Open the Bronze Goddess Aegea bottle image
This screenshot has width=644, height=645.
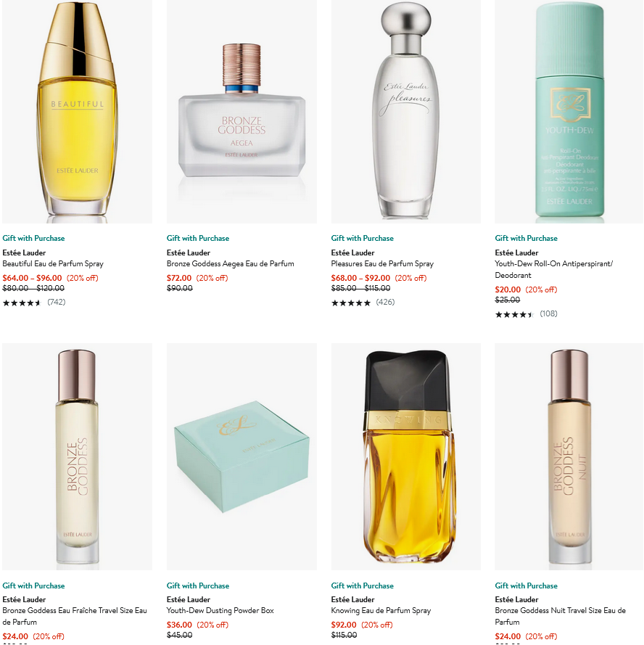click(x=241, y=112)
